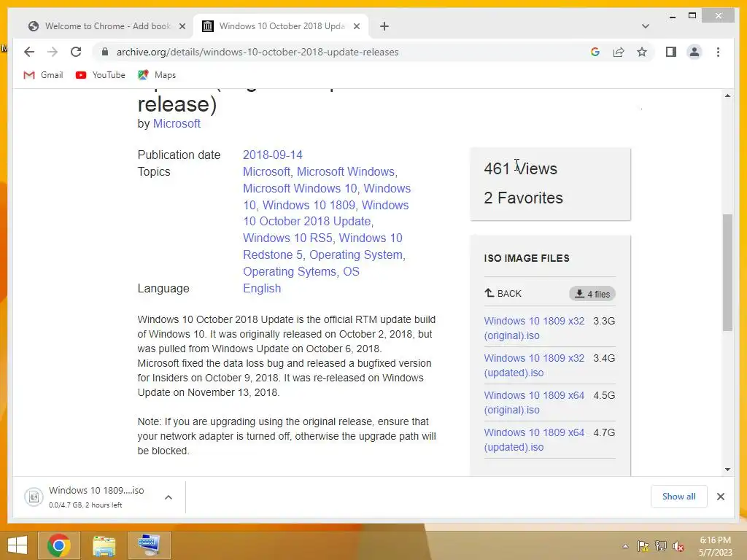Expand download item options chevron

click(169, 497)
